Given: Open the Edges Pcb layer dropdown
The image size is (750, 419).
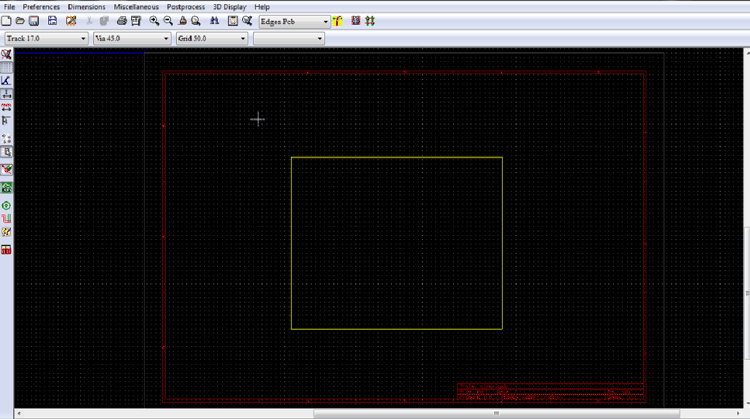Looking at the screenshot, I should (294, 22).
